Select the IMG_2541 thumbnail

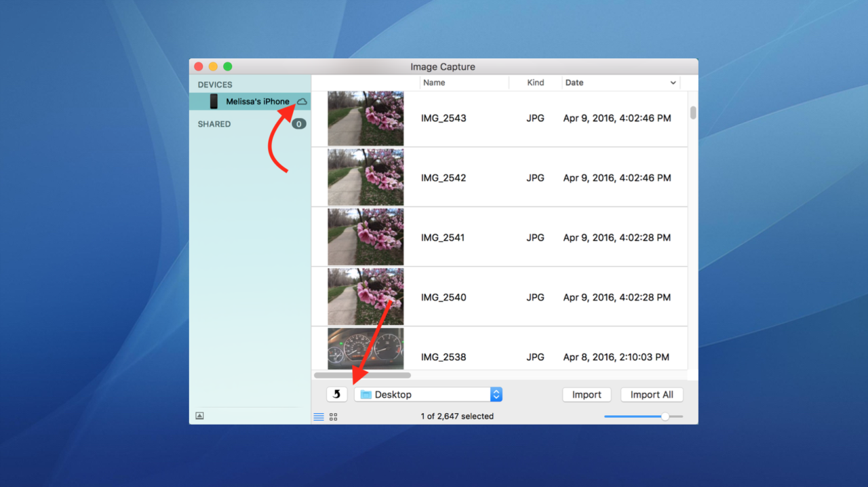(x=366, y=237)
